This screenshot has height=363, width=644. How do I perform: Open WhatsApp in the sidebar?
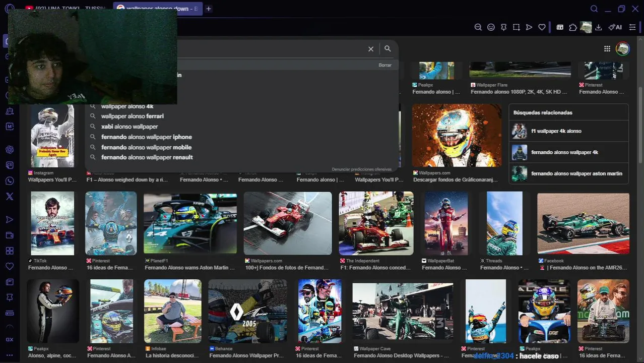click(10, 181)
